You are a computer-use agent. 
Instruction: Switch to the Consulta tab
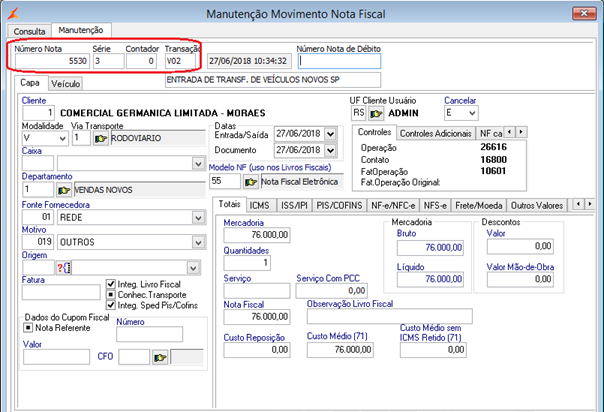click(29, 31)
